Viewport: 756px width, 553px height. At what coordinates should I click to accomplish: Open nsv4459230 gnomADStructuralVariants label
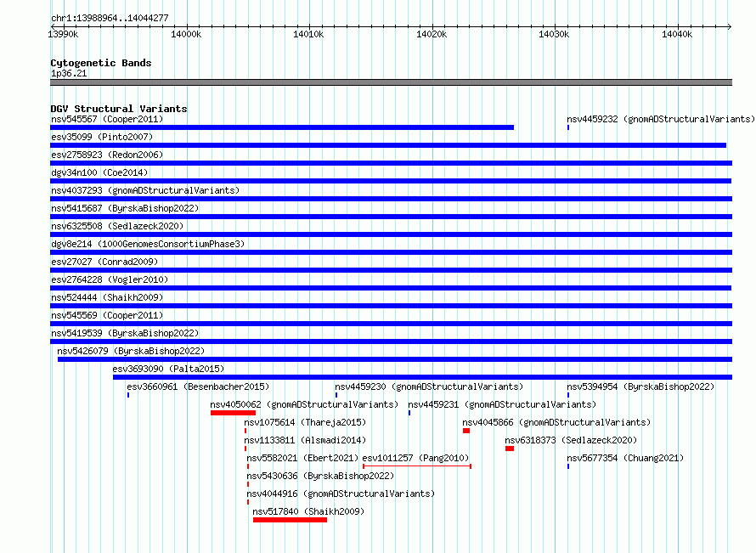[429, 387]
